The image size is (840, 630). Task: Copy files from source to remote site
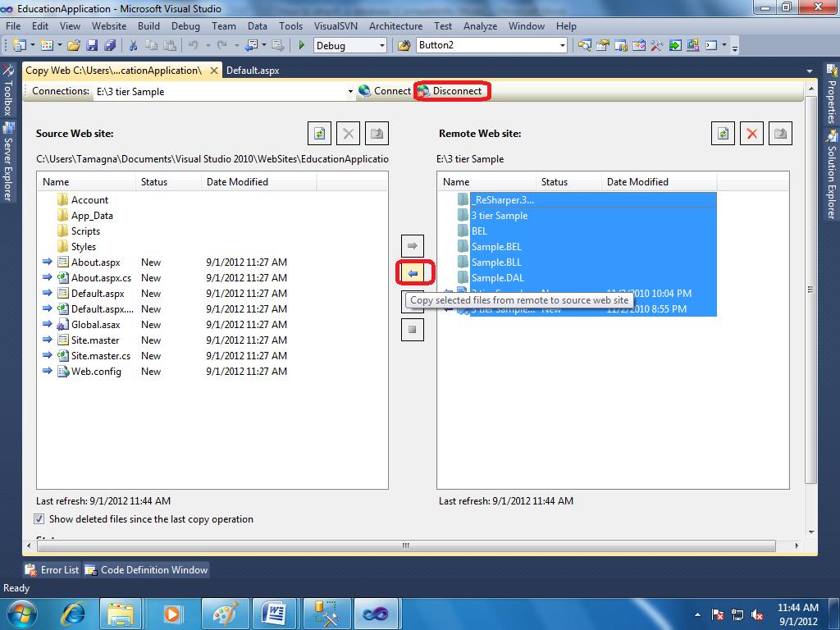(x=413, y=244)
